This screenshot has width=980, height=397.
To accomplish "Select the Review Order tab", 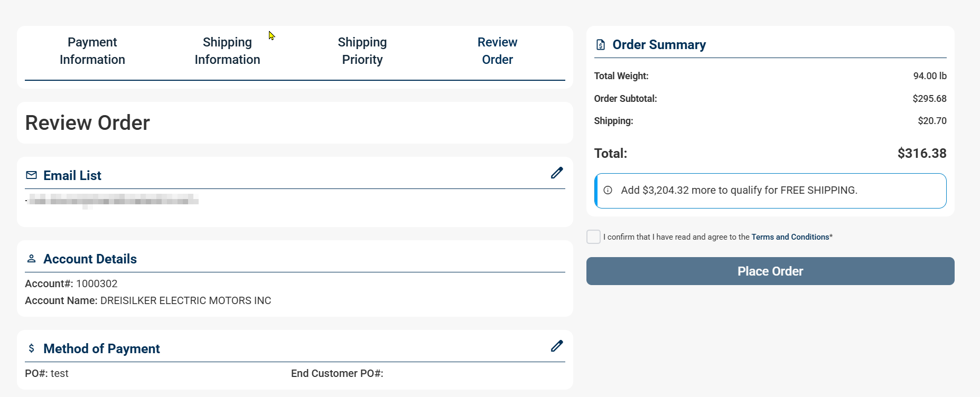I will 497,51.
